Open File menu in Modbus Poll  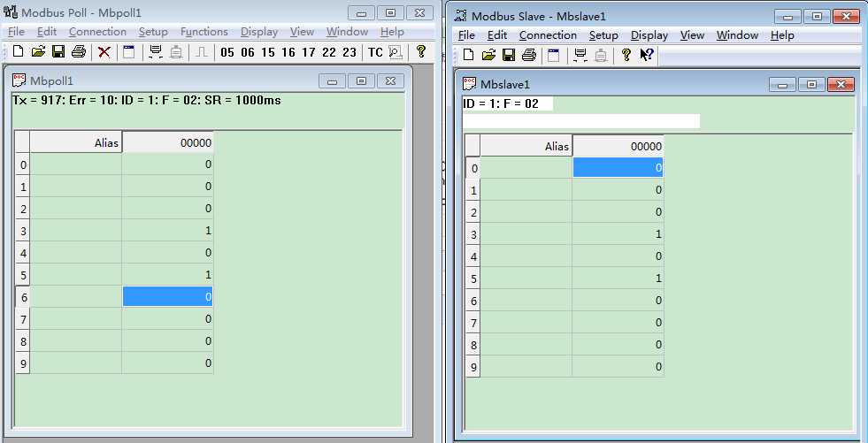pyautogui.click(x=16, y=32)
